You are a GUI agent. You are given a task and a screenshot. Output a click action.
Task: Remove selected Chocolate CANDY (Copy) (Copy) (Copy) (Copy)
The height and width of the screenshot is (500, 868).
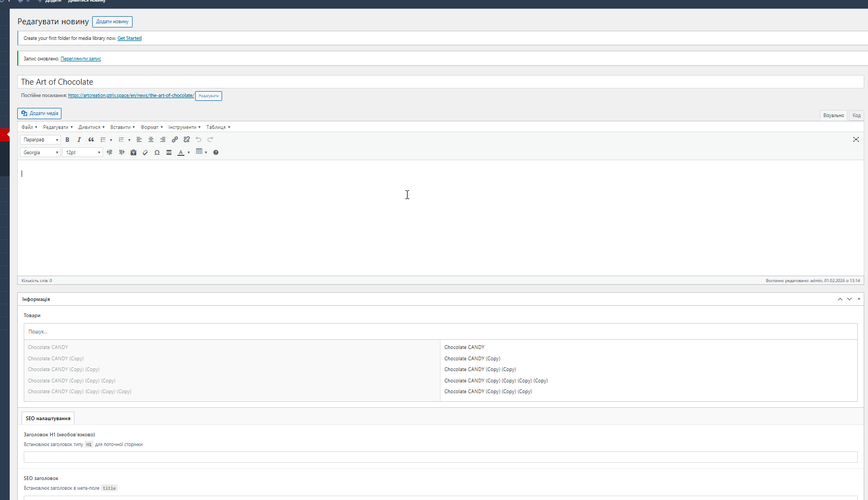496,381
